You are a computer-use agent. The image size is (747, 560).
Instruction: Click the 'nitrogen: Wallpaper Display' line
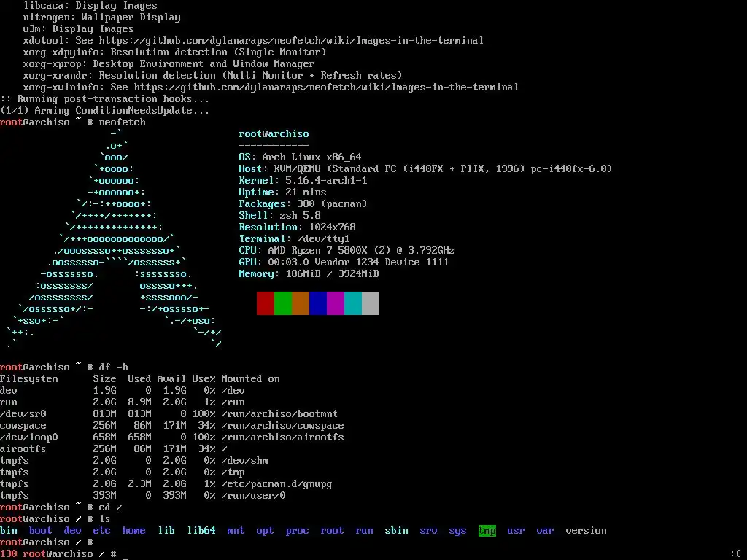102,17
